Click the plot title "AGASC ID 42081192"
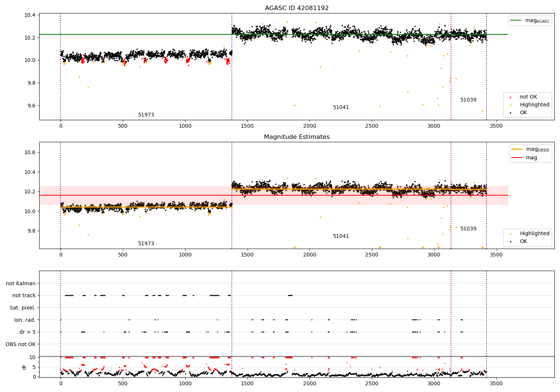Viewport: 560px width, 392px height. 297,8
